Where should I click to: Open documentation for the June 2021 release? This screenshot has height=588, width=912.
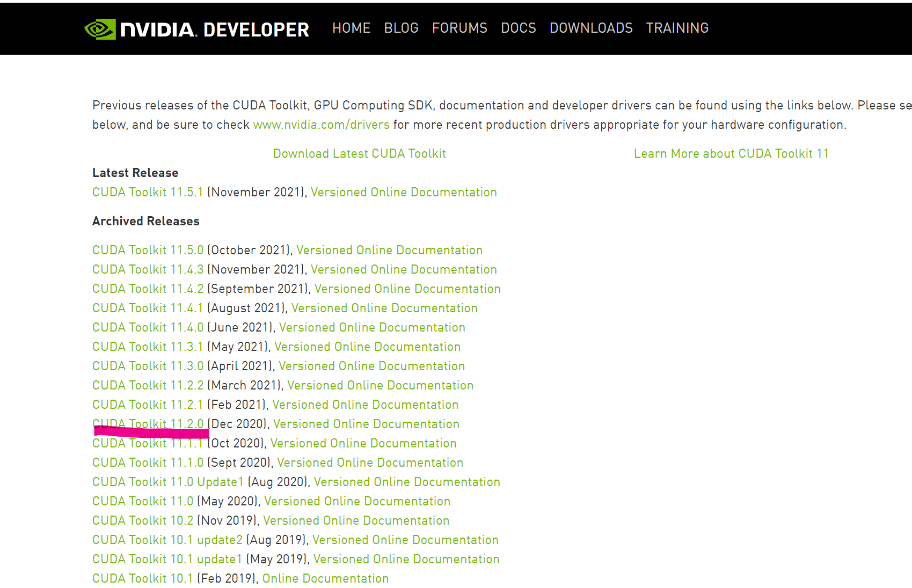[372, 327]
